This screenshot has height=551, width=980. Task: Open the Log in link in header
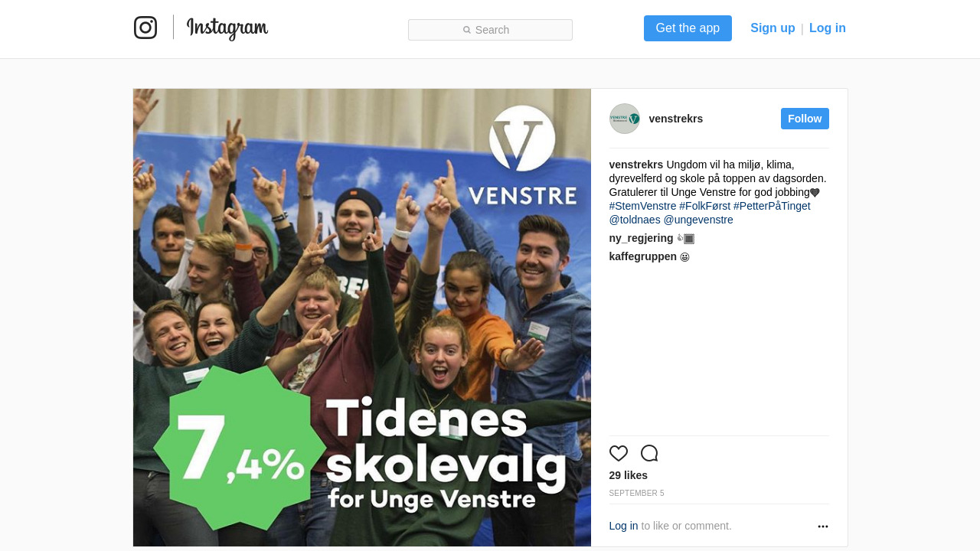(x=828, y=28)
